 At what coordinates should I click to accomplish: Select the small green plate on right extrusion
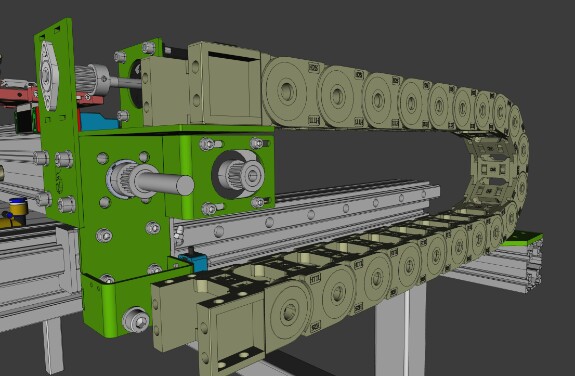click(x=524, y=240)
